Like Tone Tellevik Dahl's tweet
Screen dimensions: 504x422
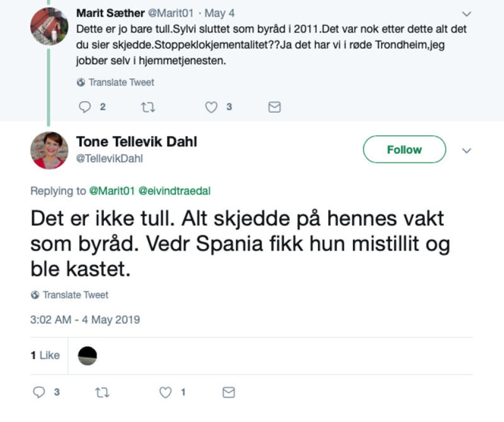point(166,392)
